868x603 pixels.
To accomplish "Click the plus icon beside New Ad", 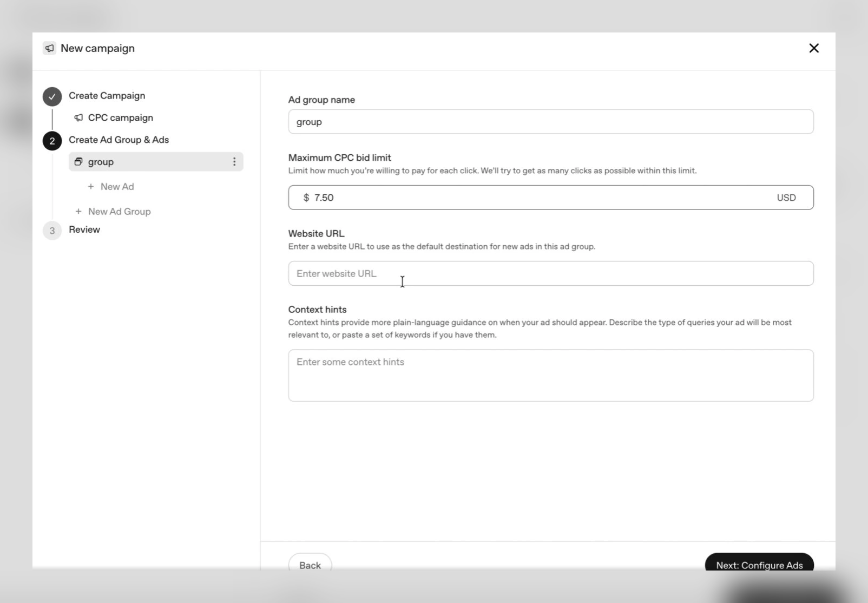I will [x=91, y=187].
